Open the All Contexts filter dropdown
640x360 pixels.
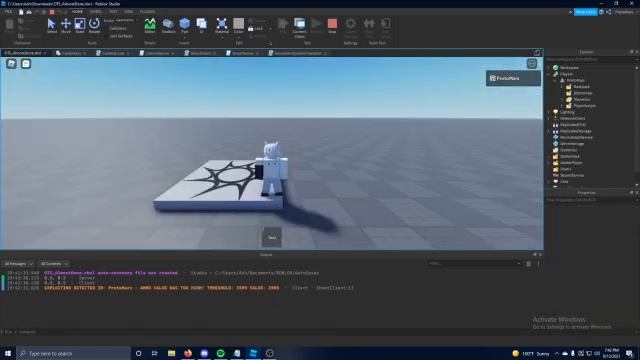(x=54, y=264)
